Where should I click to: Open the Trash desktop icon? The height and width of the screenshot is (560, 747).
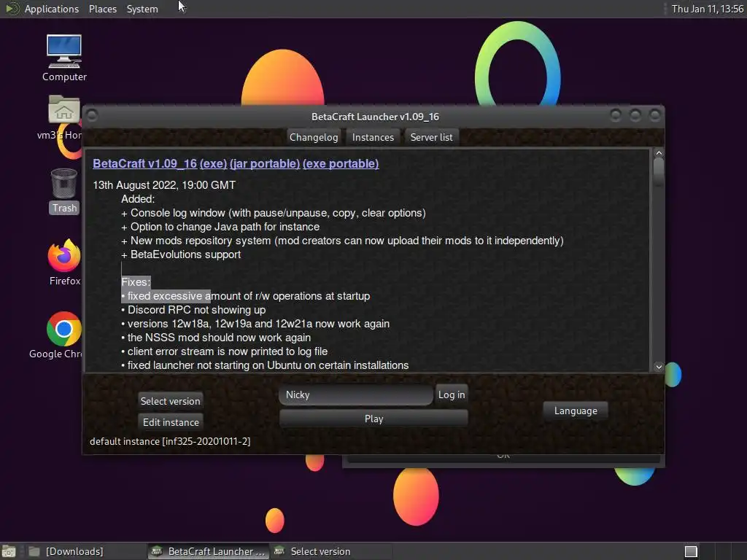pyautogui.click(x=64, y=191)
